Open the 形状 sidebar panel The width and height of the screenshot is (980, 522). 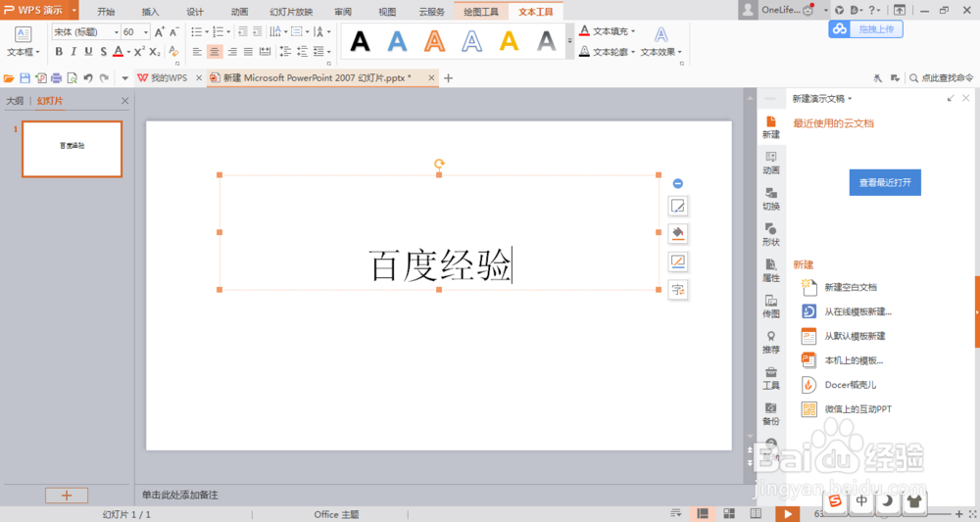click(770, 234)
